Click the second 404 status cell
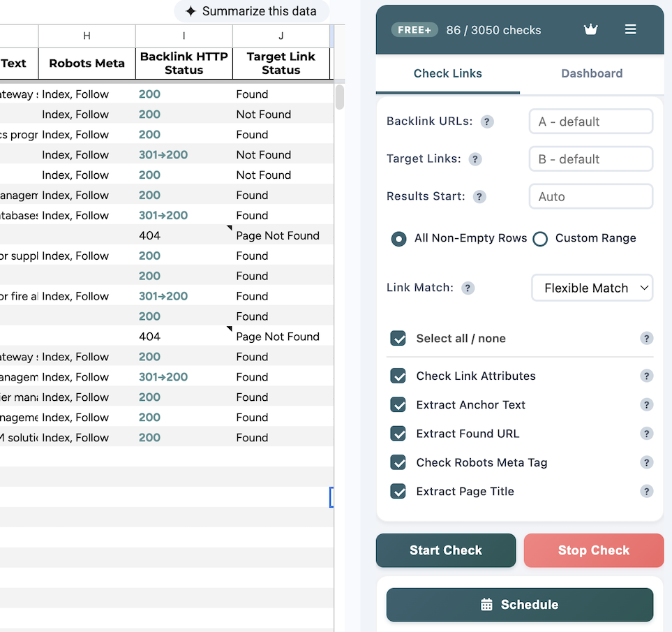Image resolution: width=672 pixels, height=632 pixels. [x=184, y=337]
